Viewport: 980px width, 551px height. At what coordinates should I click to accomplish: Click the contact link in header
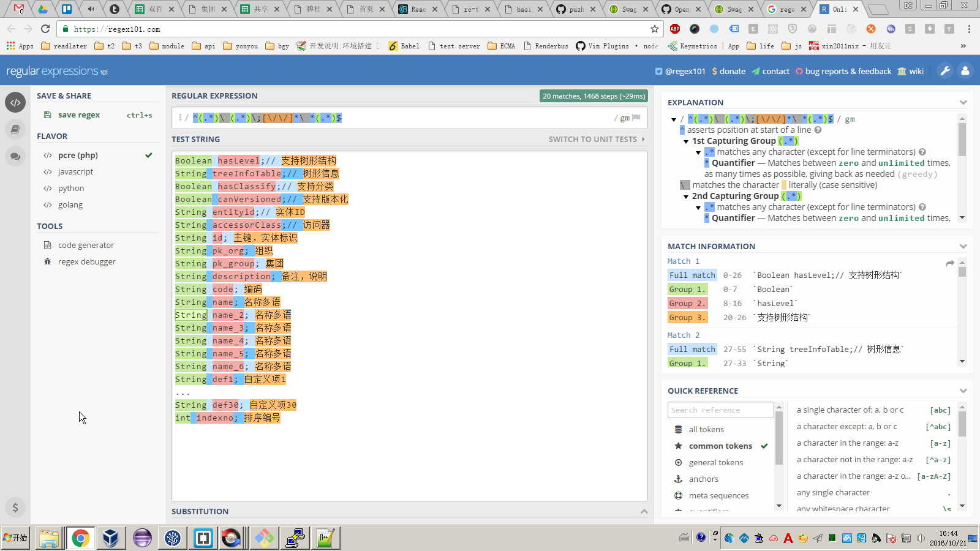click(771, 71)
